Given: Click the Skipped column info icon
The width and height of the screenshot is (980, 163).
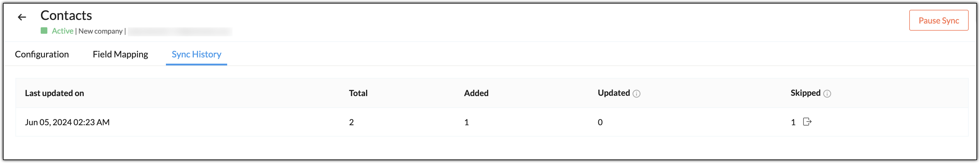Looking at the screenshot, I should pyautogui.click(x=827, y=94).
